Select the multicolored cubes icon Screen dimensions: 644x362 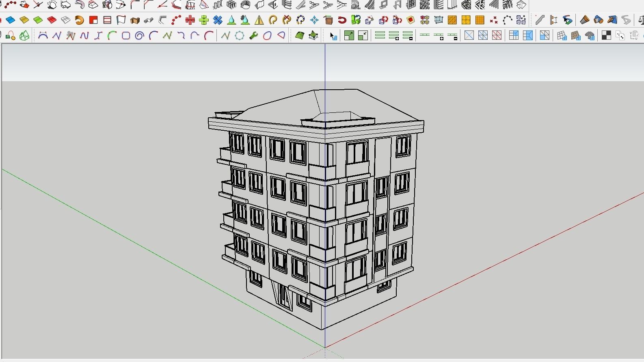pyautogui.click(x=425, y=20)
